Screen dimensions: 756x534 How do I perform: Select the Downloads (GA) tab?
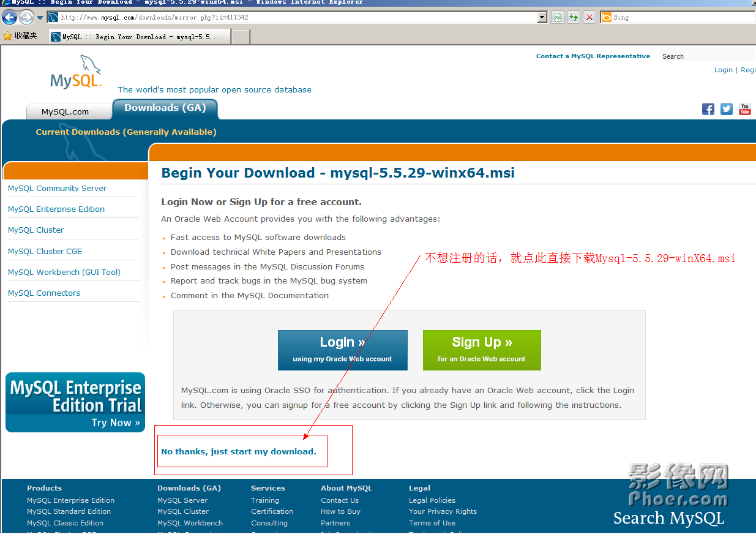[165, 108]
